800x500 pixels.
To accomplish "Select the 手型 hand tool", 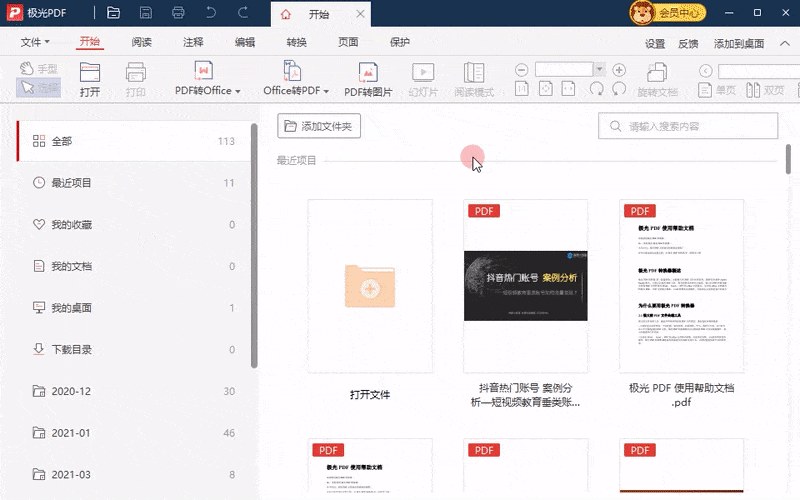I will (39, 69).
